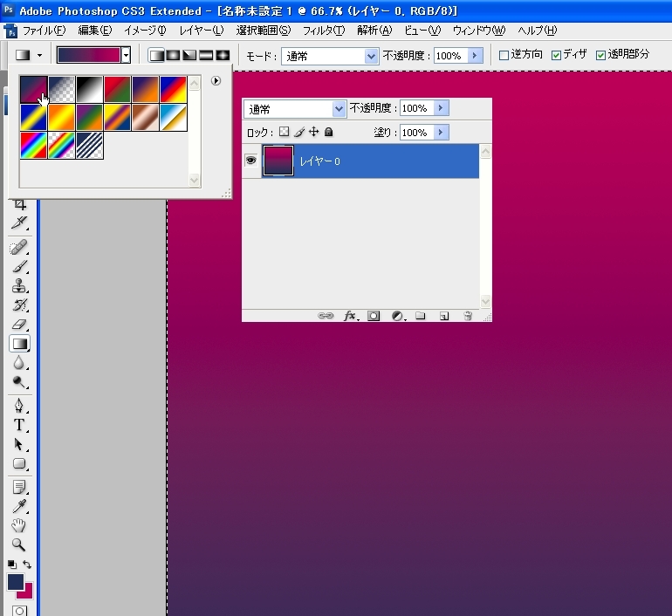Add layer style via fx icon
The height and width of the screenshot is (616, 672).
pyautogui.click(x=351, y=316)
